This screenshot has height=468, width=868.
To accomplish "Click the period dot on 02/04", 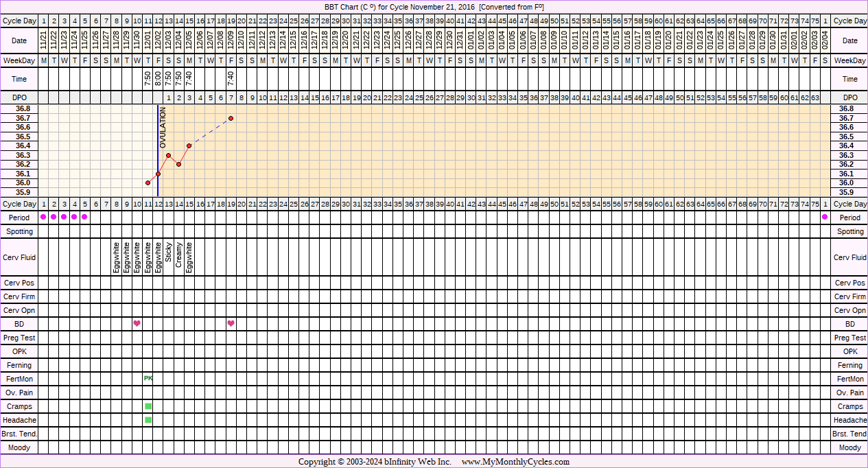I will (x=825, y=218).
